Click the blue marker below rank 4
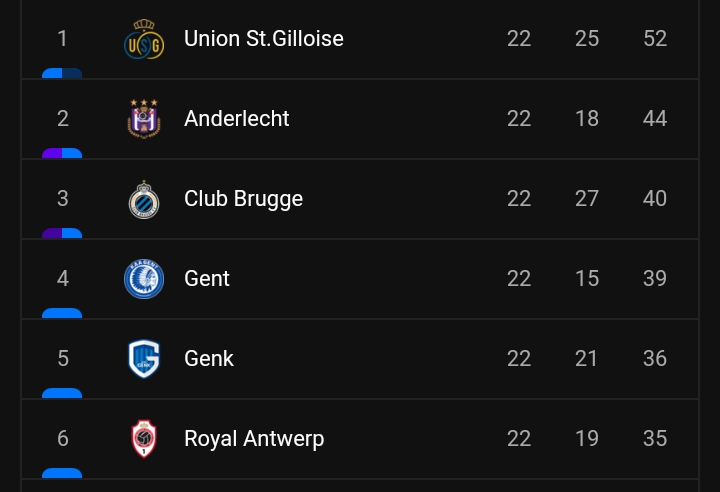720x492 pixels. click(62, 313)
